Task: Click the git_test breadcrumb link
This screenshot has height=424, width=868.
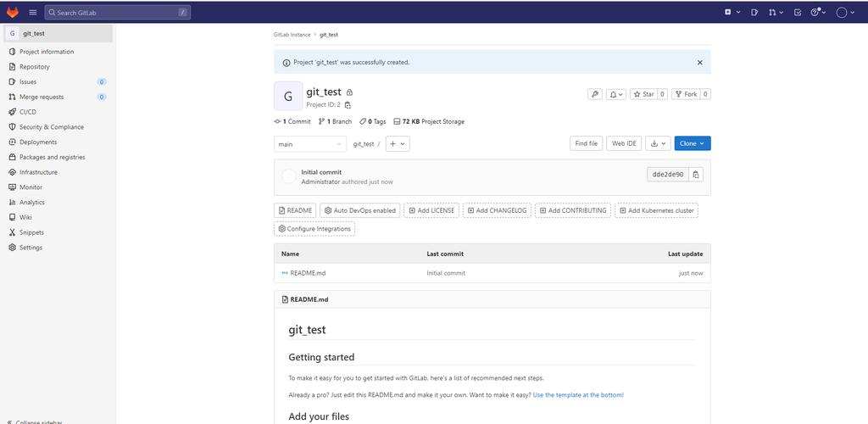Action: pyautogui.click(x=329, y=34)
